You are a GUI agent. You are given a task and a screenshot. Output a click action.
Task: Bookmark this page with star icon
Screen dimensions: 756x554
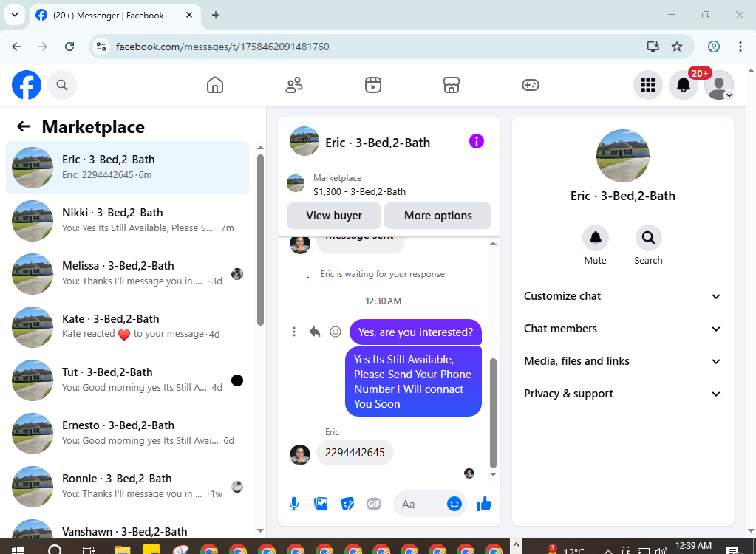tap(677, 47)
